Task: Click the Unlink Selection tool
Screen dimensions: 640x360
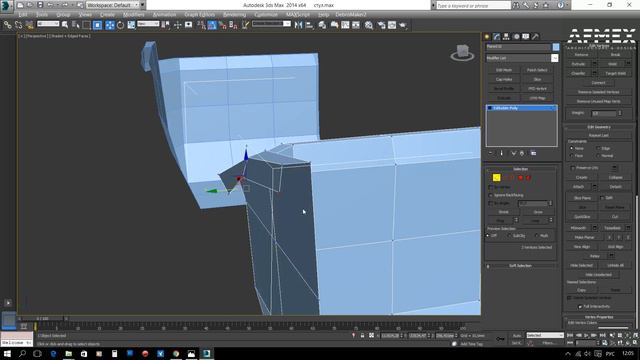Action: pyautogui.click(x=18, y=25)
